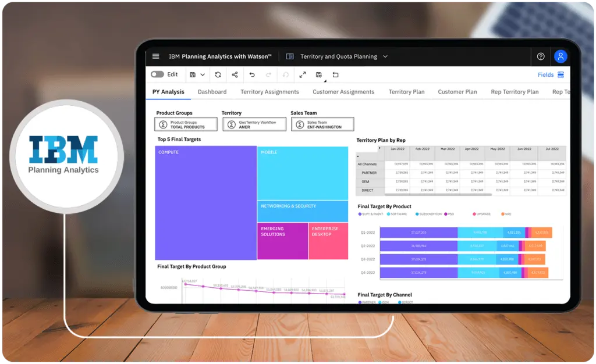The height and width of the screenshot is (364, 596).
Task: Toggle SOFTWARE legend swatch
Action: tap(388, 214)
